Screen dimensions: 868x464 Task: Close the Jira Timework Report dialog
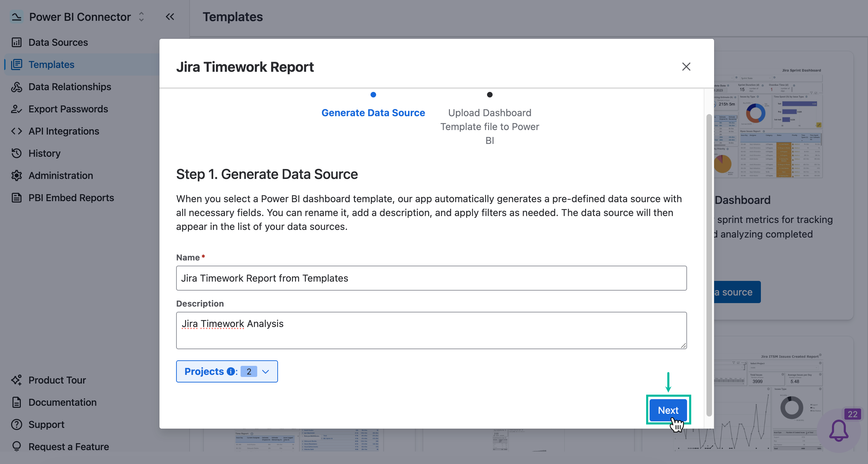click(686, 67)
